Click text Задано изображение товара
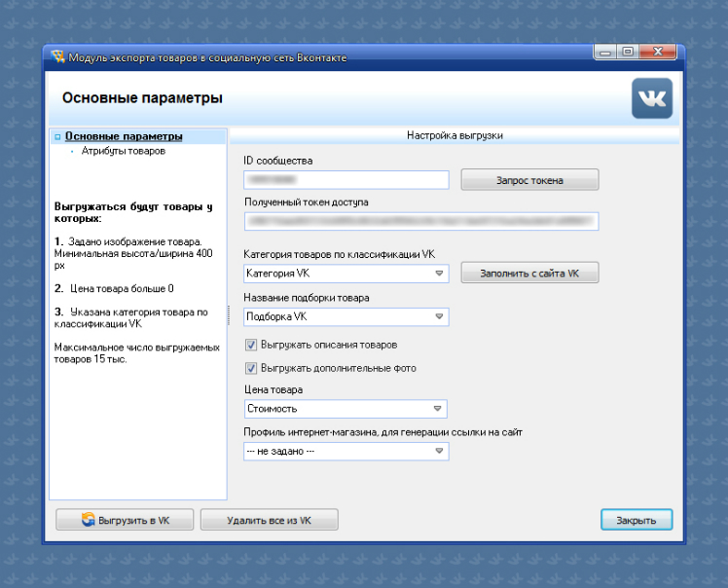The height and width of the screenshot is (588, 728). (x=135, y=241)
